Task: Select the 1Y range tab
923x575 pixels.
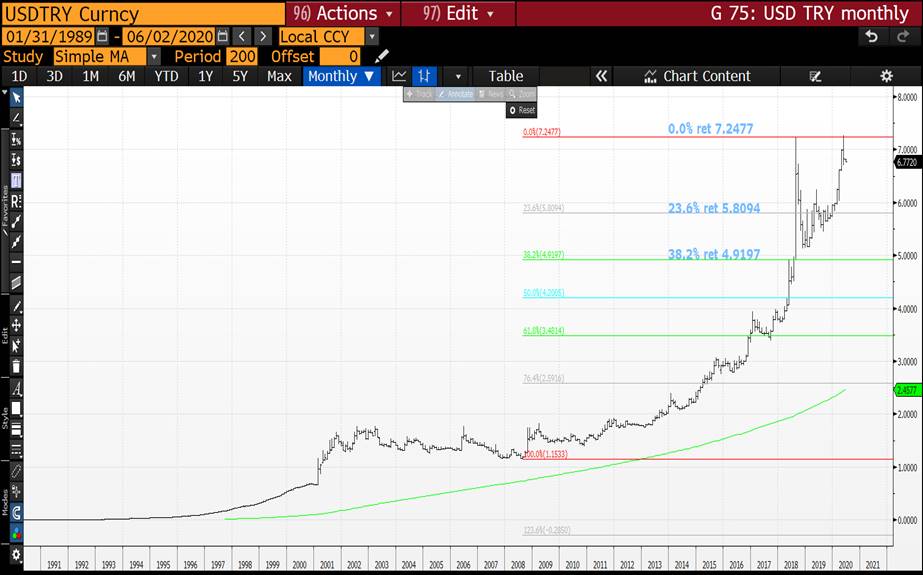Action: click(x=205, y=76)
